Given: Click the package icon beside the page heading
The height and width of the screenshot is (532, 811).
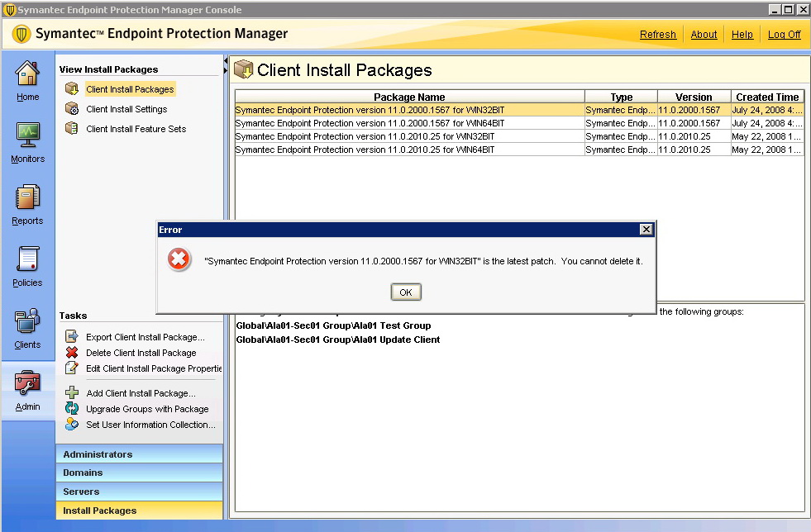Looking at the screenshot, I should [x=243, y=69].
